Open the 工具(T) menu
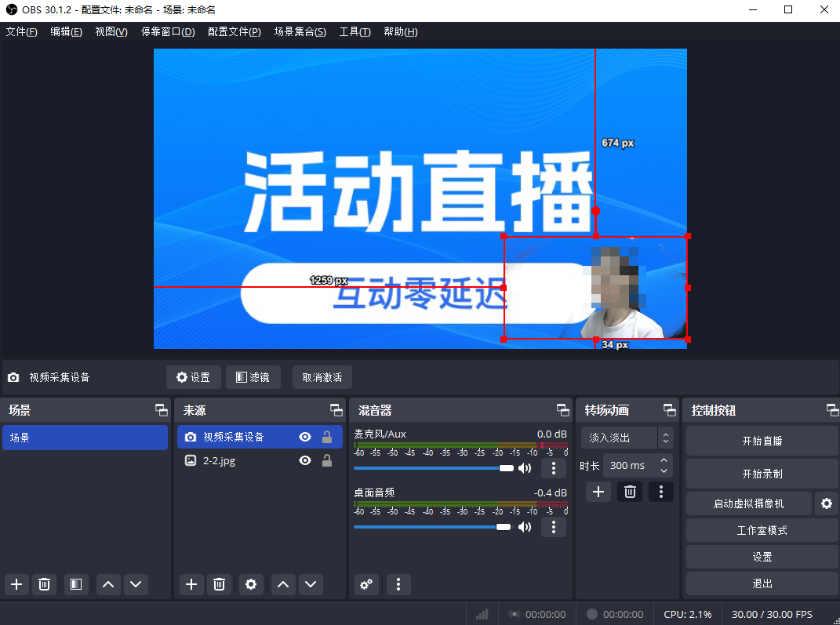 [x=355, y=32]
